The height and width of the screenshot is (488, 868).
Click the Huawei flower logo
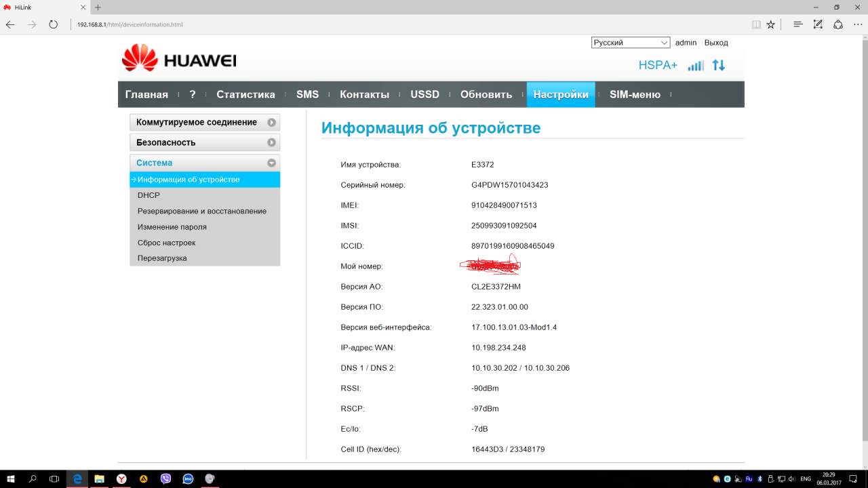pyautogui.click(x=139, y=58)
